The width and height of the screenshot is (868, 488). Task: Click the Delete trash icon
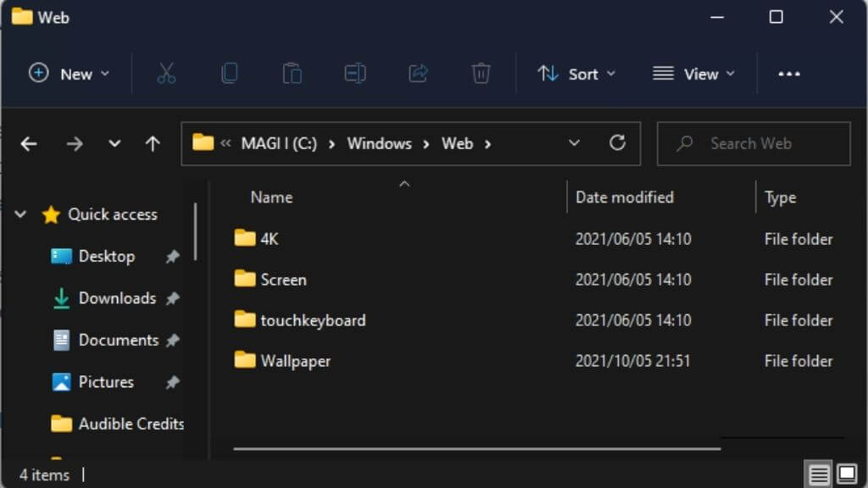[x=481, y=73]
